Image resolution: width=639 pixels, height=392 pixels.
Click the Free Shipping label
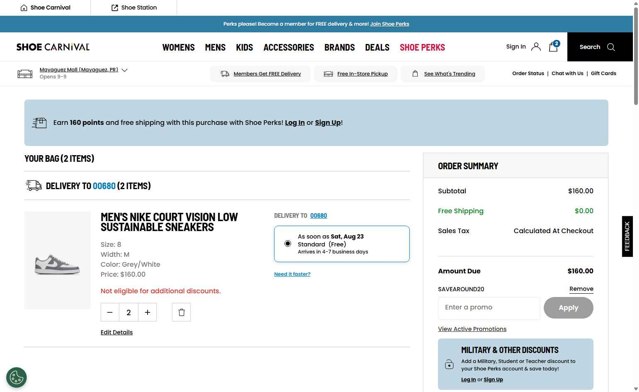point(461,211)
